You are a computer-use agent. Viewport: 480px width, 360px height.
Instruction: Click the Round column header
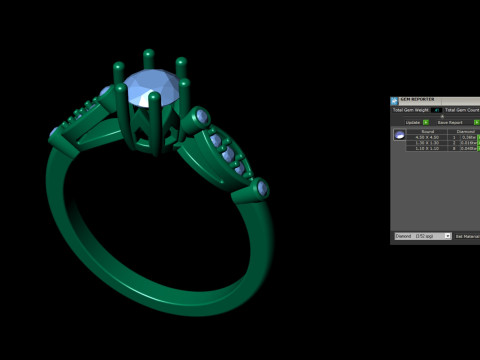(x=427, y=132)
